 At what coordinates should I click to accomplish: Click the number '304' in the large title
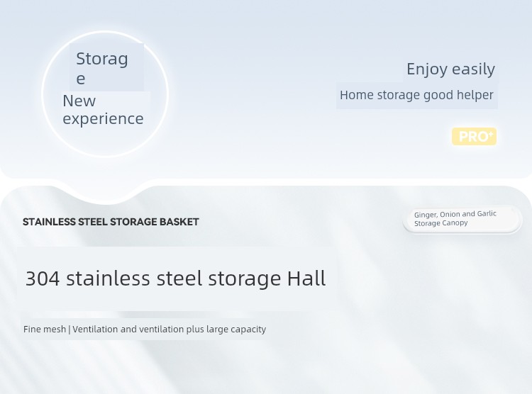43,278
